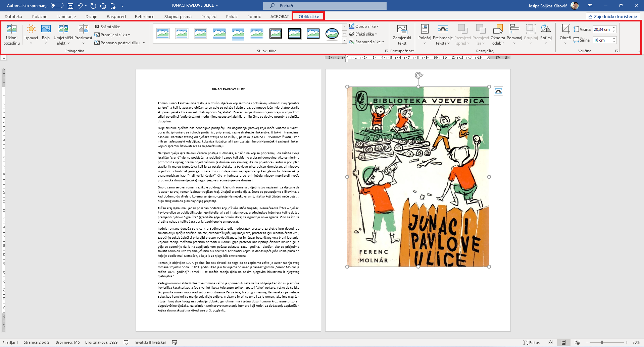Image resolution: width=644 pixels, height=347 pixels.
Task: Click the Zajedničko korištenje button
Action: [613, 16]
